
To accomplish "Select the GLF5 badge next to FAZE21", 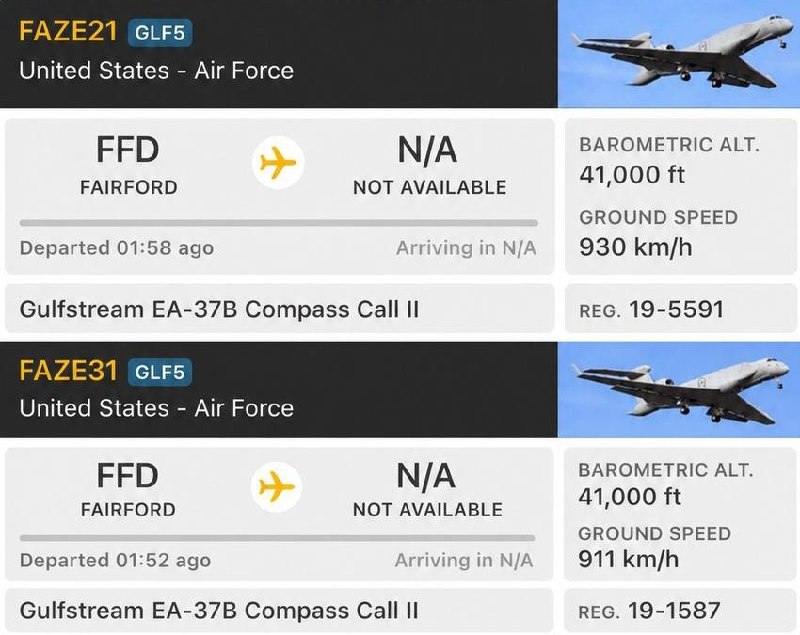I will pos(160,33).
